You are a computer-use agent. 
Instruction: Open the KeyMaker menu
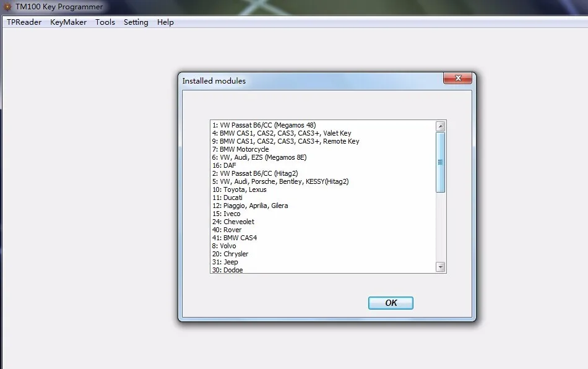pos(68,22)
